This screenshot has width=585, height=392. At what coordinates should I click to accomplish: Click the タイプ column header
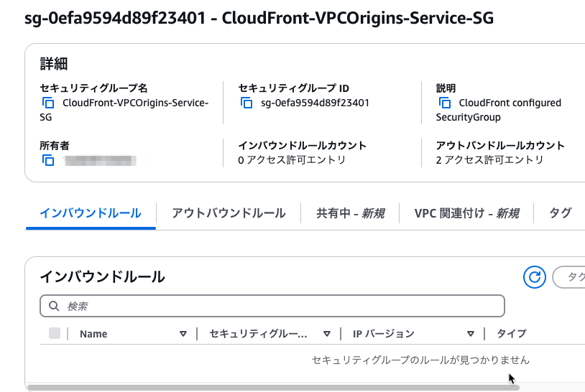click(x=512, y=334)
